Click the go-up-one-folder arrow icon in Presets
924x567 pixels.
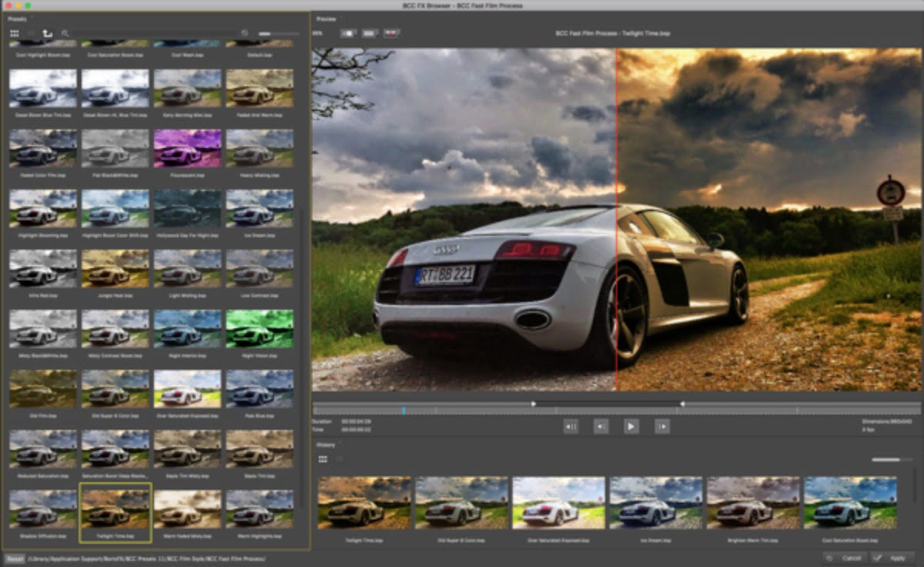tap(47, 33)
